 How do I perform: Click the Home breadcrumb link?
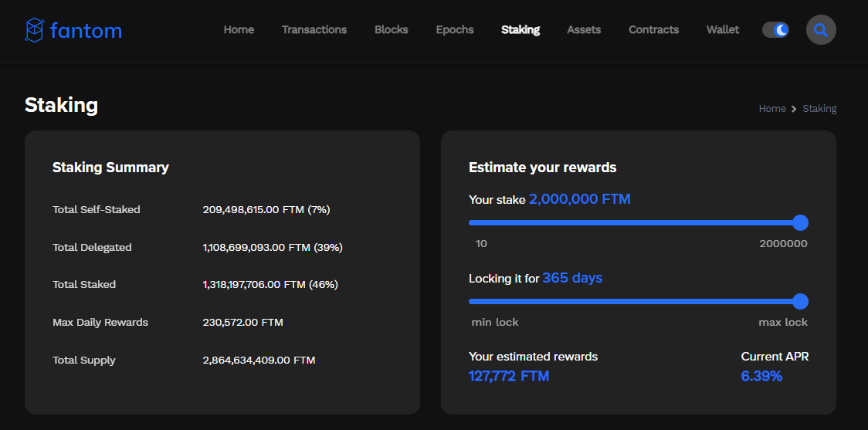point(772,109)
